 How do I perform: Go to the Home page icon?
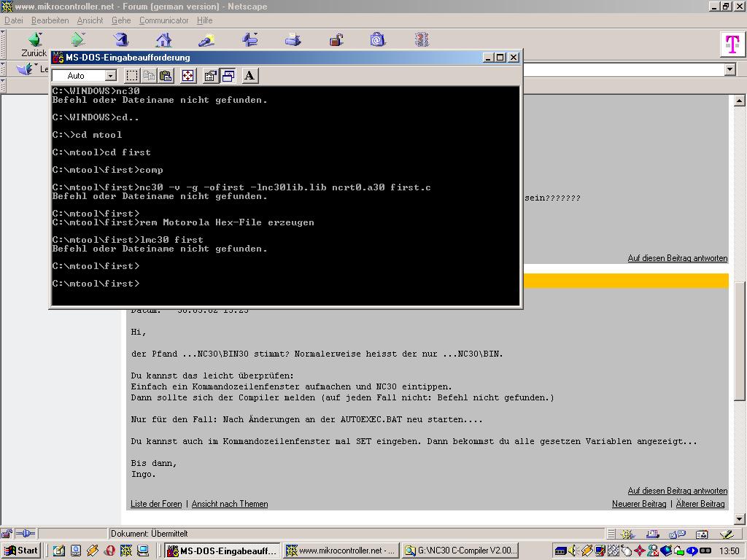164,39
